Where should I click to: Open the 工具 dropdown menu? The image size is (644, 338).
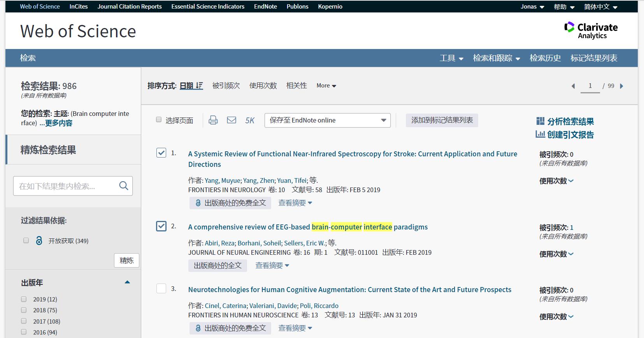(x=451, y=58)
